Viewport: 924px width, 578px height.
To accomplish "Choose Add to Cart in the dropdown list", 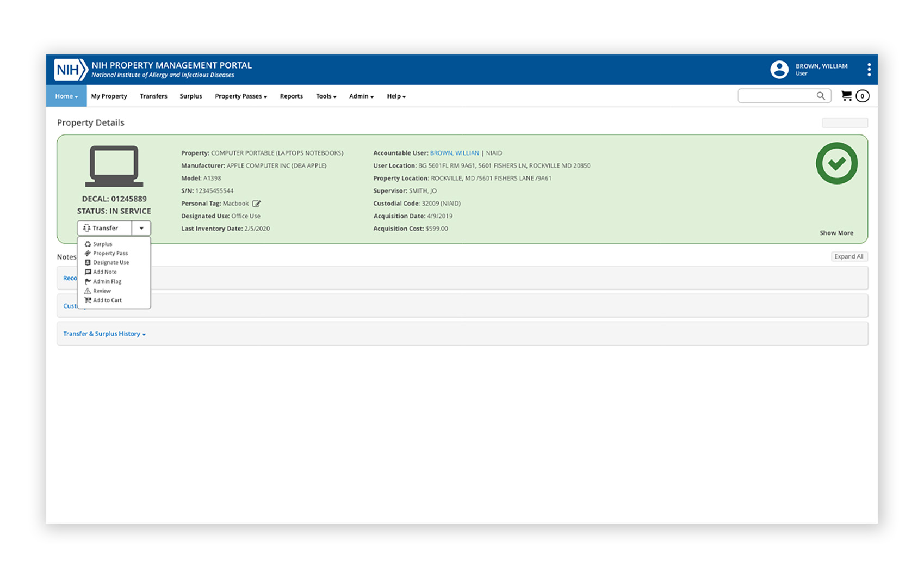I will point(107,300).
